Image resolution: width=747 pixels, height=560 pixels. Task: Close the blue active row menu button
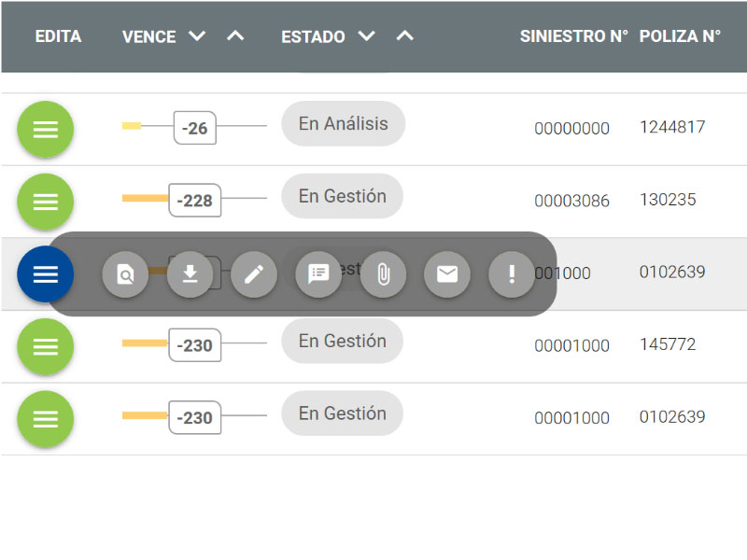point(45,274)
